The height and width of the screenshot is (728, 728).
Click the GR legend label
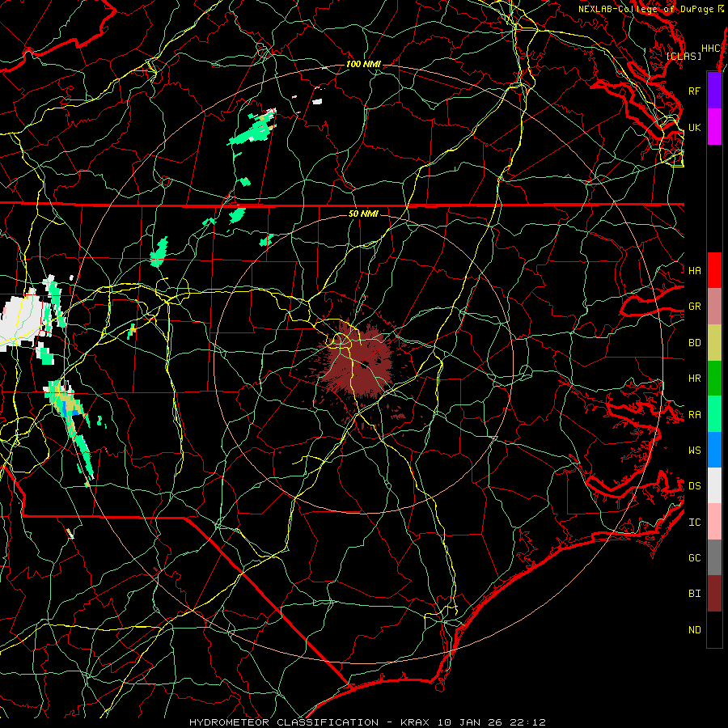click(x=695, y=307)
